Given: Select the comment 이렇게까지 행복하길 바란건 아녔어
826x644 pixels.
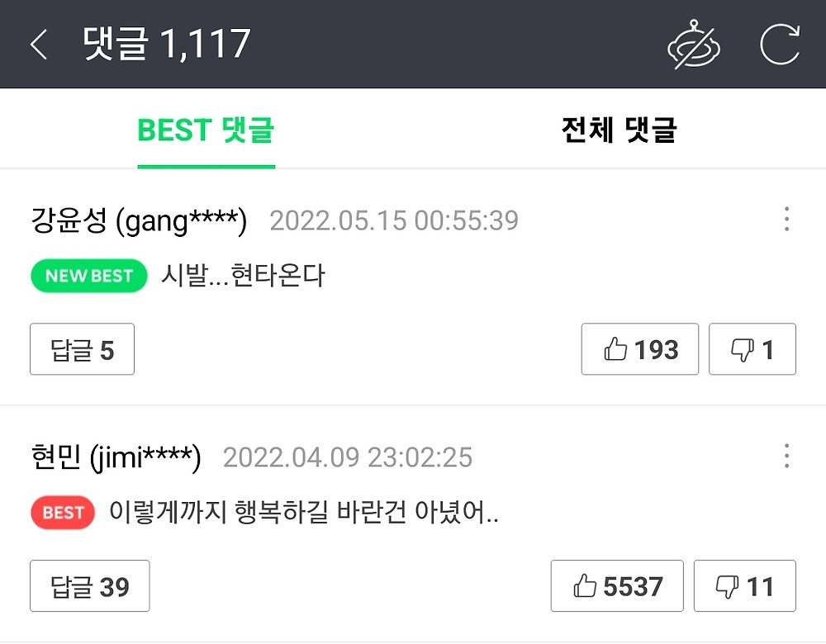Looking at the screenshot, I should click(x=304, y=512).
